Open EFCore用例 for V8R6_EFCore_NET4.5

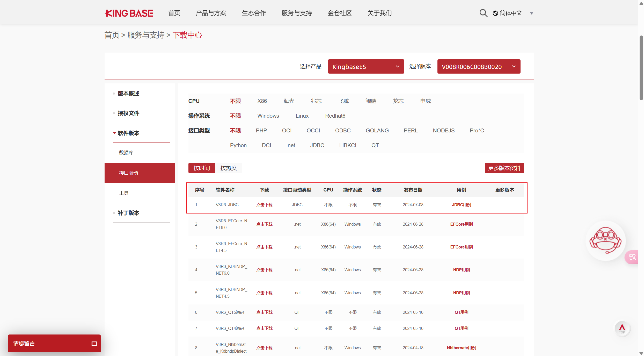(461, 247)
